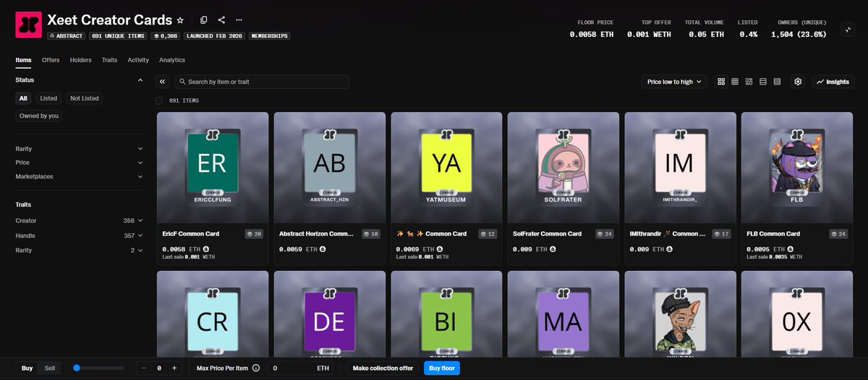The width and height of the screenshot is (868, 380).
Task: Open the Holders tab
Action: pos(80,60)
